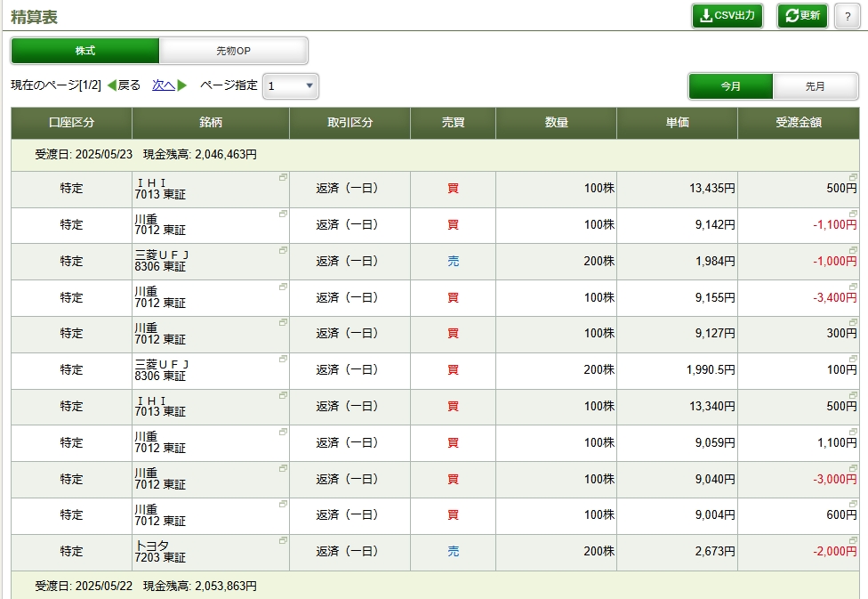Select the 今月 period toggle
This screenshot has width=868, height=599.
(x=730, y=86)
